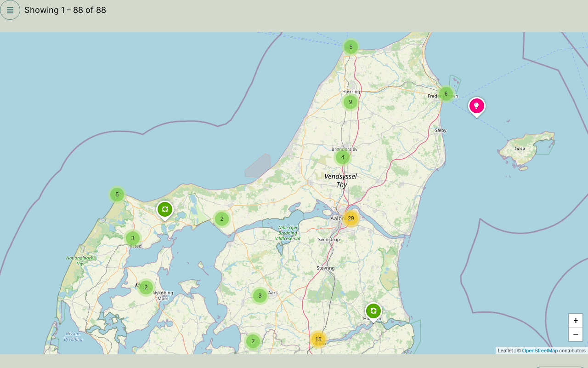Click the pink lightbulb marker near Læsø
The height and width of the screenshot is (368, 588).
click(476, 107)
